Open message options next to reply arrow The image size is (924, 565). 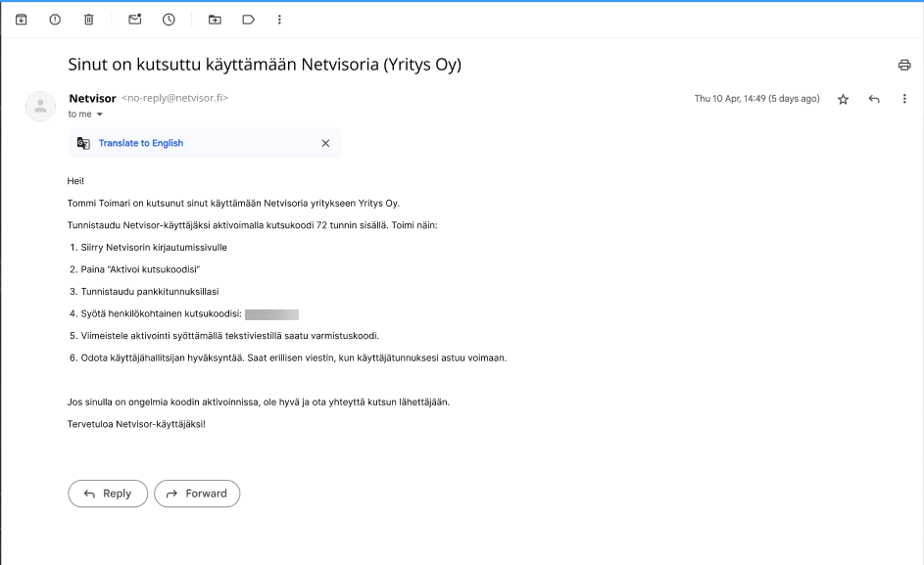904,99
